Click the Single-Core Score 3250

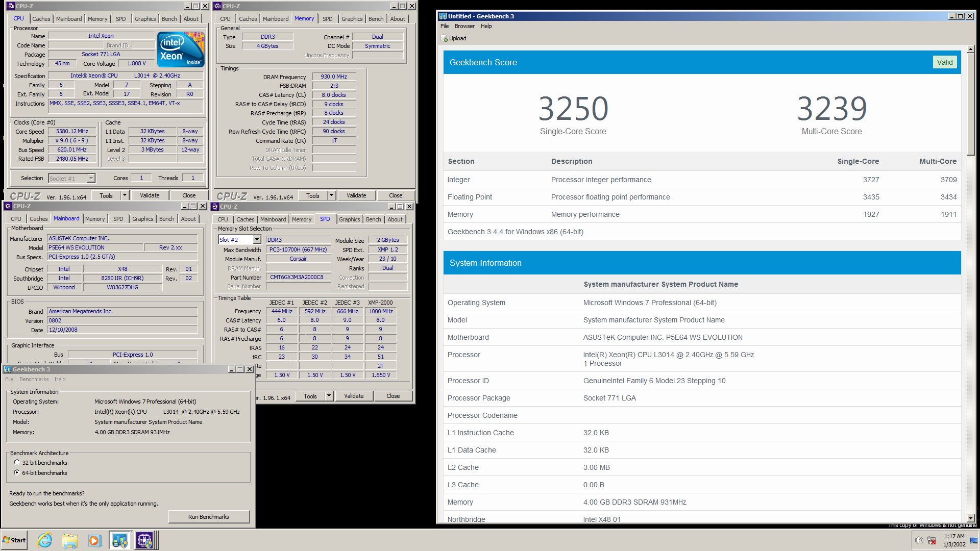(x=573, y=108)
